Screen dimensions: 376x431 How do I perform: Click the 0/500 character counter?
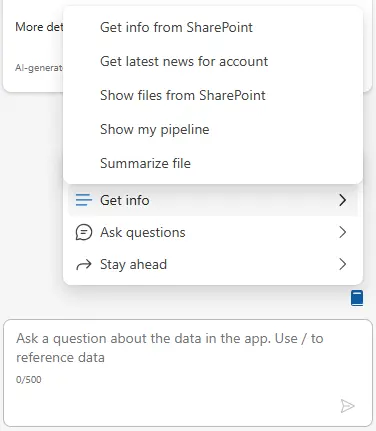pos(29,380)
